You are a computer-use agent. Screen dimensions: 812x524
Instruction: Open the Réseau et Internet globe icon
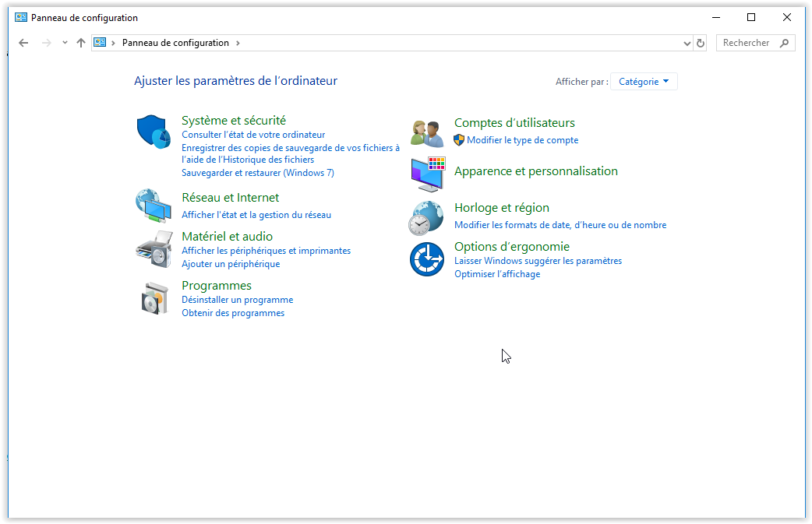[153, 206]
